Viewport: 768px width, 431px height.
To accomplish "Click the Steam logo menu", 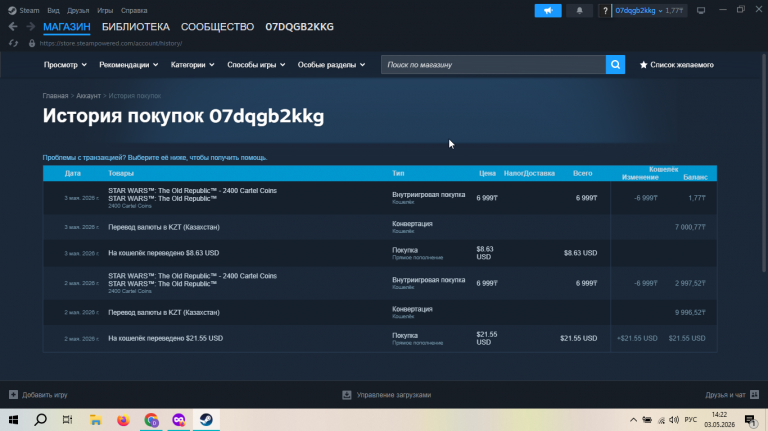I will [x=12, y=10].
